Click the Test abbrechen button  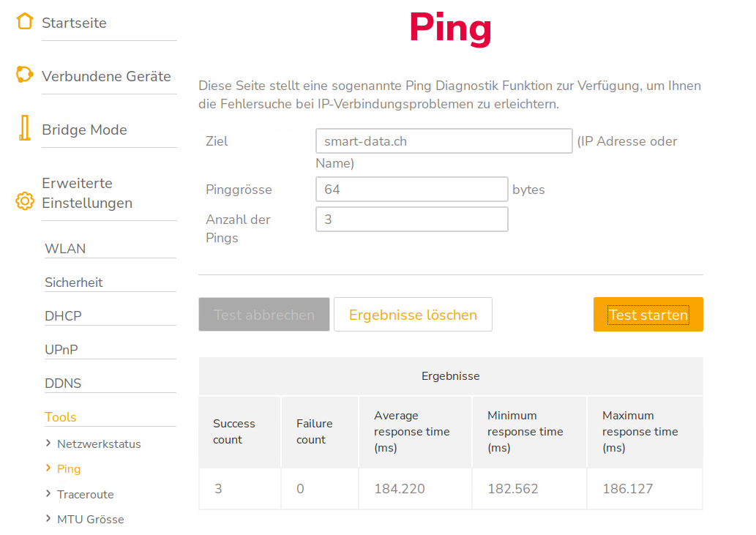(264, 315)
